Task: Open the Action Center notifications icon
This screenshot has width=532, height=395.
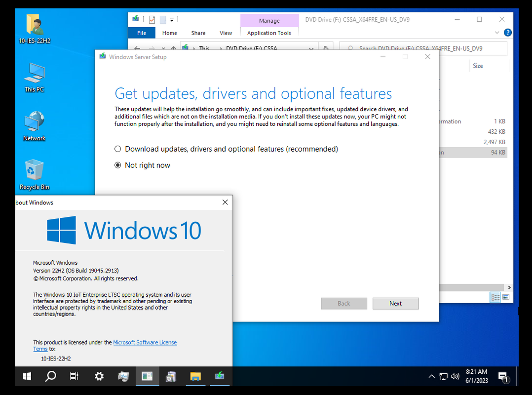Action: (503, 377)
